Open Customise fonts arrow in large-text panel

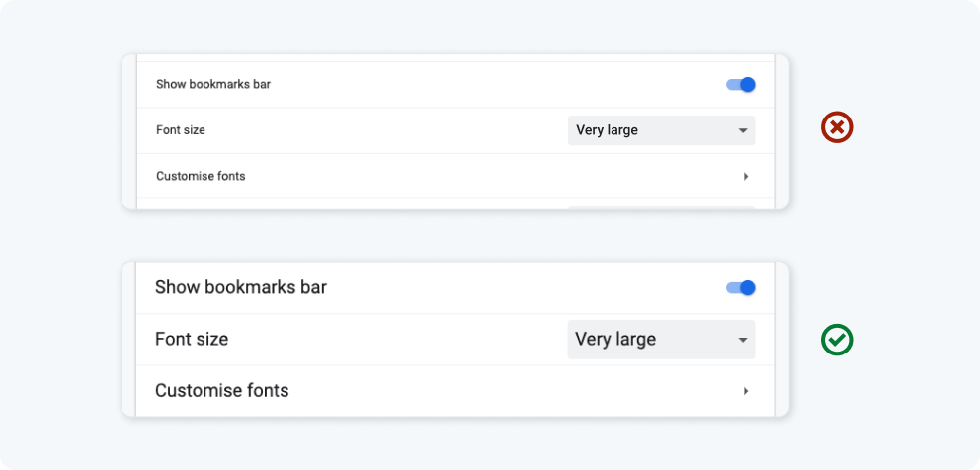coord(746,391)
